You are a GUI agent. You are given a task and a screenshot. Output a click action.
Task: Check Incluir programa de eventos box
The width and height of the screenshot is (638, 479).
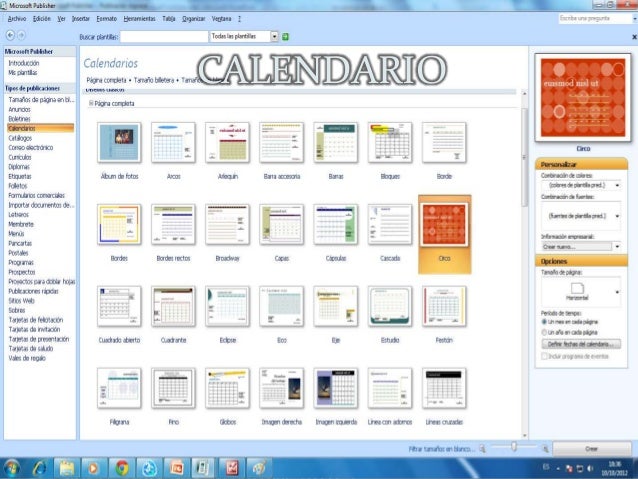544,356
